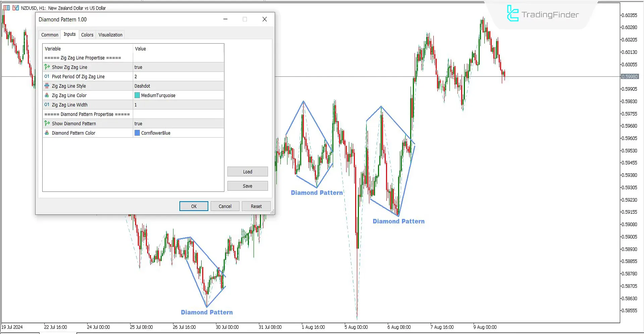This screenshot has width=644, height=334.
Task: Click the bar chart style icon beside it
Action: pos(15,7)
